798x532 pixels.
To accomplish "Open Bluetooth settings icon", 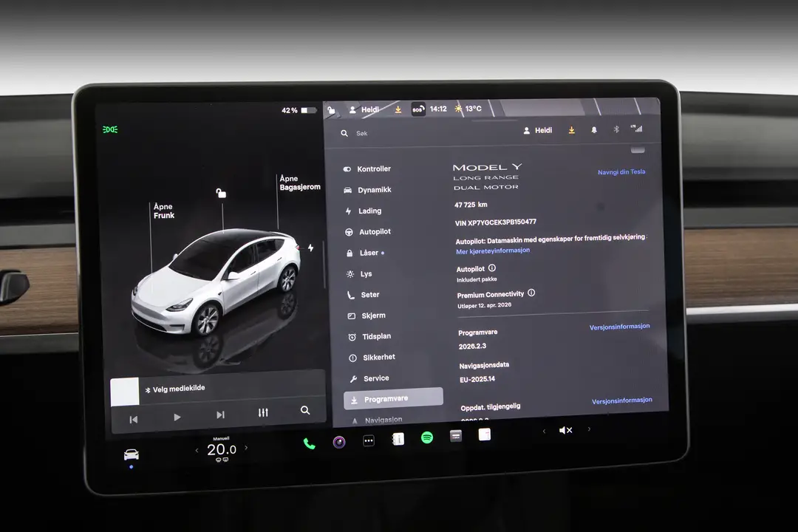I will pos(616,129).
